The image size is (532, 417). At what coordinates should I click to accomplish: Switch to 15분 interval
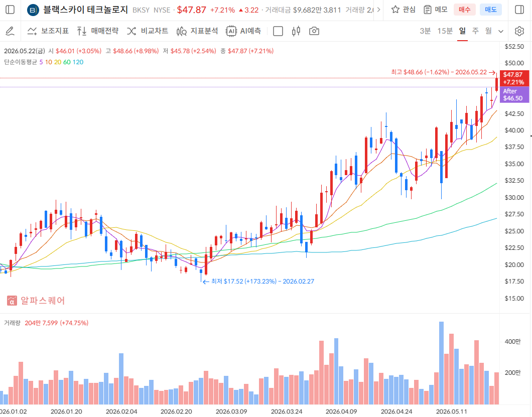click(445, 31)
